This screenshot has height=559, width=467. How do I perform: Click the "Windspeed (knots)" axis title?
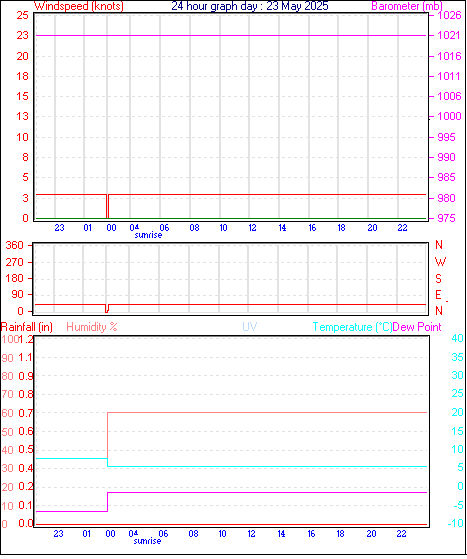coord(79,6)
